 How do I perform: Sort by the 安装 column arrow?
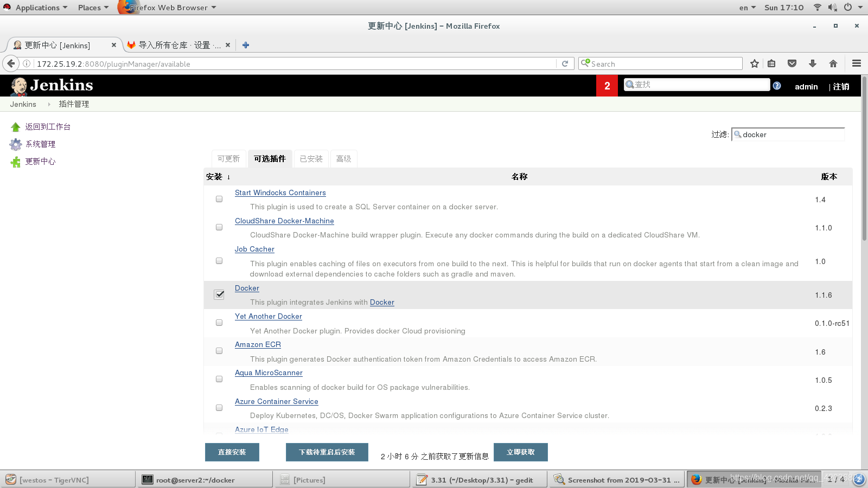[228, 177]
